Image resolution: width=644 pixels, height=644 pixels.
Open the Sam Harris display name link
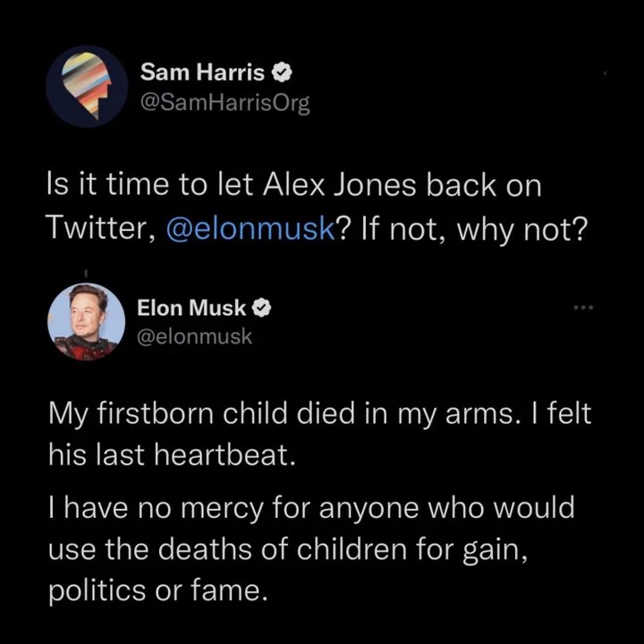pos(202,72)
